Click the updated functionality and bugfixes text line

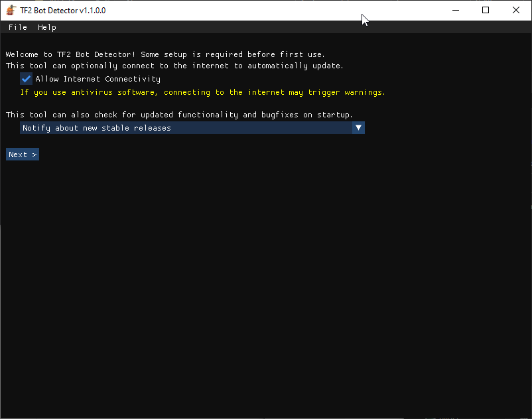point(179,115)
